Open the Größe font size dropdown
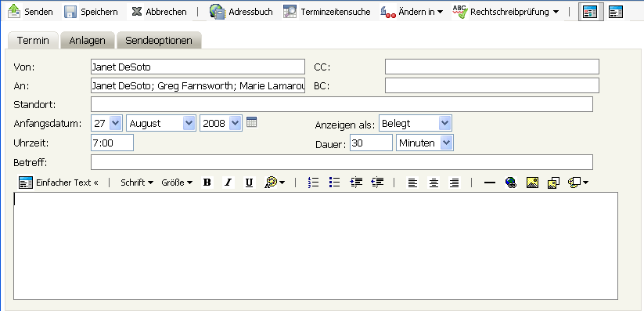Viewport: 644px width, 311px height. 177,183
